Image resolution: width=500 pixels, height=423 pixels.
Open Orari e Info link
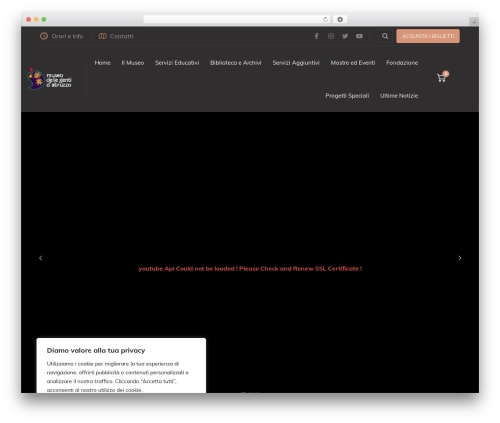(62, 36)
